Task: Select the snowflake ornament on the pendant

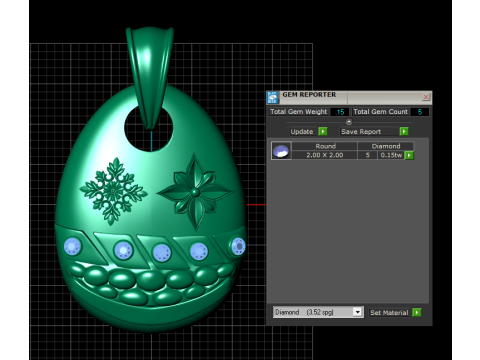Action: (113, 191)
